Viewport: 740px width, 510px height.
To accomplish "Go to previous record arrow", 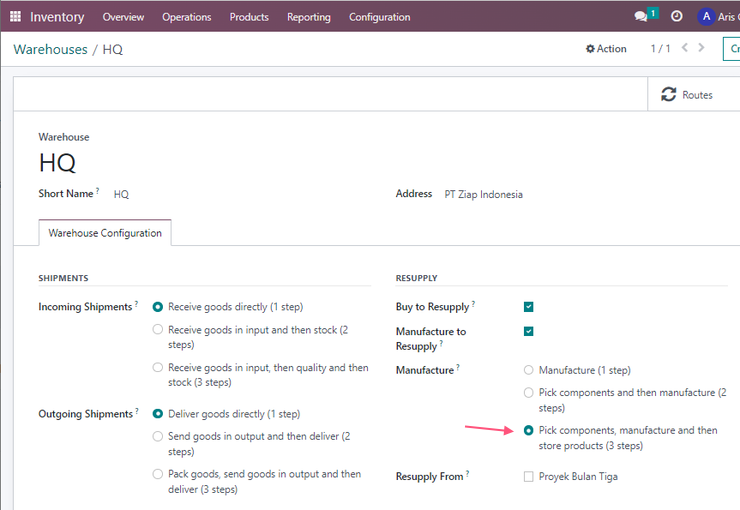I will point(685,48).
